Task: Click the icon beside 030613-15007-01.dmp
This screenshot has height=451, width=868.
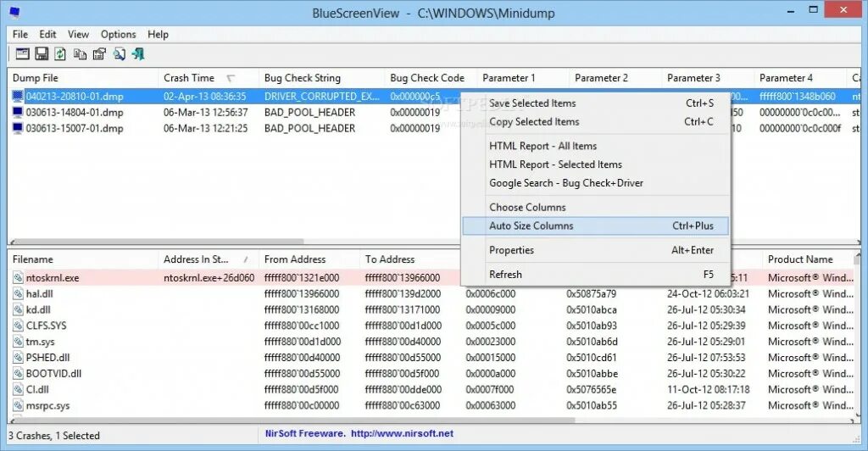Action: [18, 128]
